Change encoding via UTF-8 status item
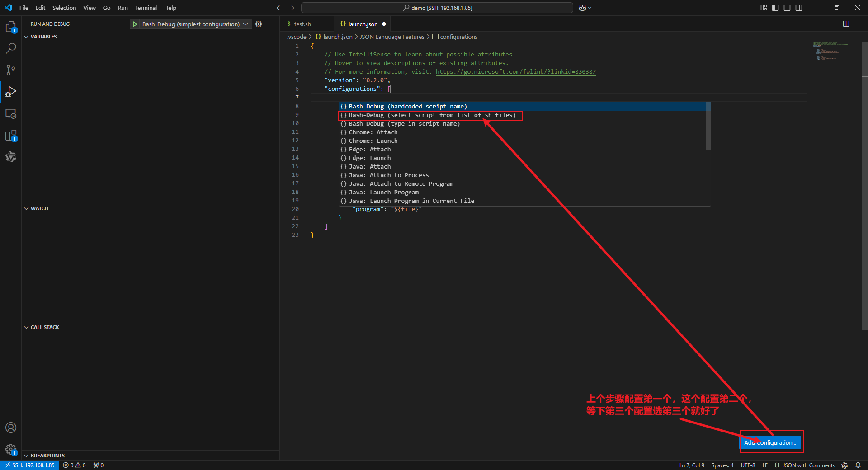The image size is (868, 470). tap(748, 465)
